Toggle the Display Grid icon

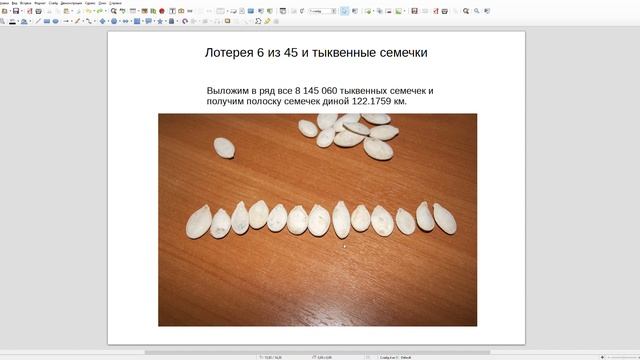click(133, 11)
